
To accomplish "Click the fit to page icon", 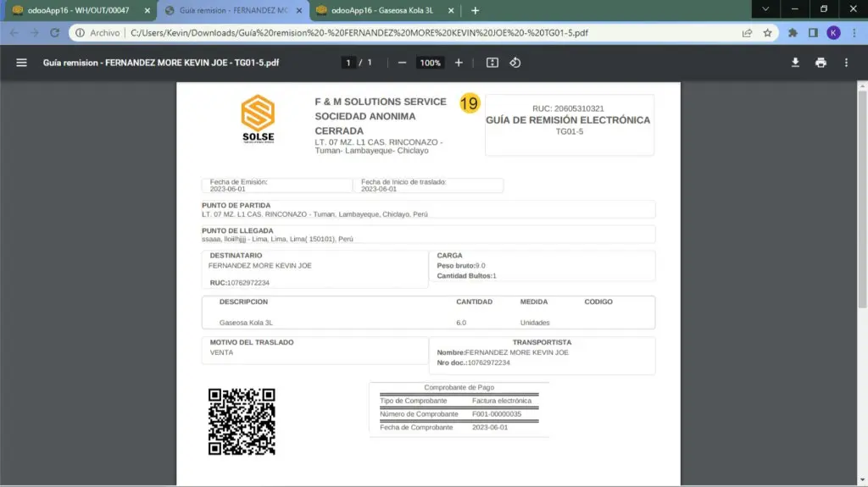I will pos(492,63).
